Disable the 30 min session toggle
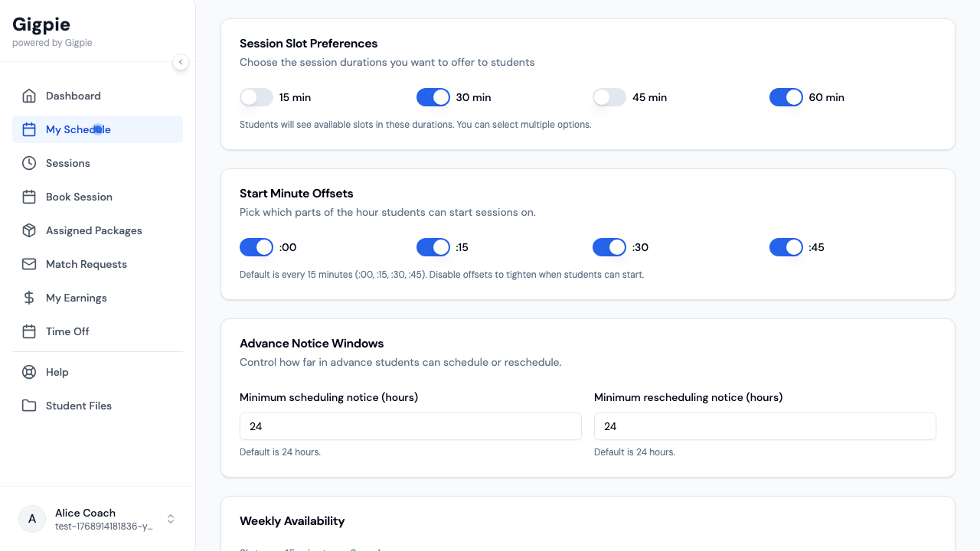This screenshot has height=551, width=980. tap(433, 97)
